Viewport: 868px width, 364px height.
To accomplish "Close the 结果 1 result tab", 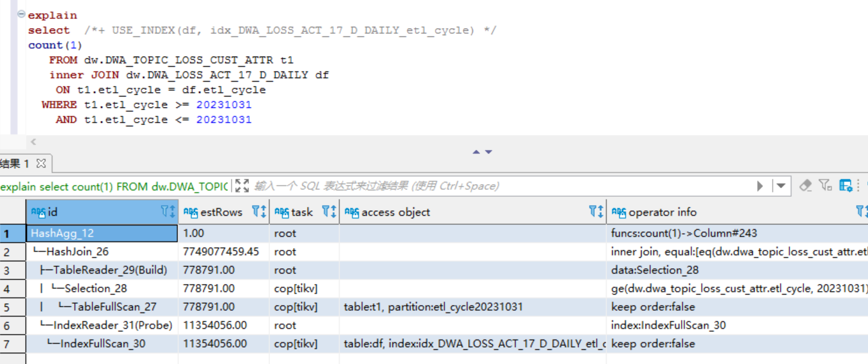I will [x=41, y=163].
